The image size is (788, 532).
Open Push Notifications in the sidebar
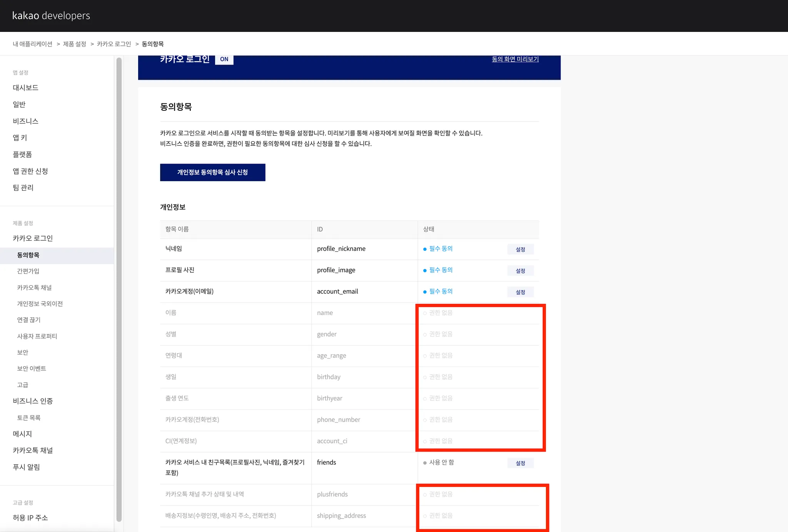click(x=26, y=467)
